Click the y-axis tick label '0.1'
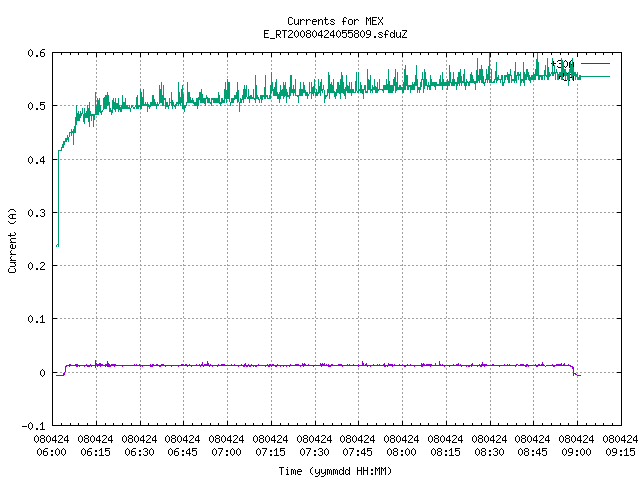This screenshot has width=640, height=480. pos(36,319)
